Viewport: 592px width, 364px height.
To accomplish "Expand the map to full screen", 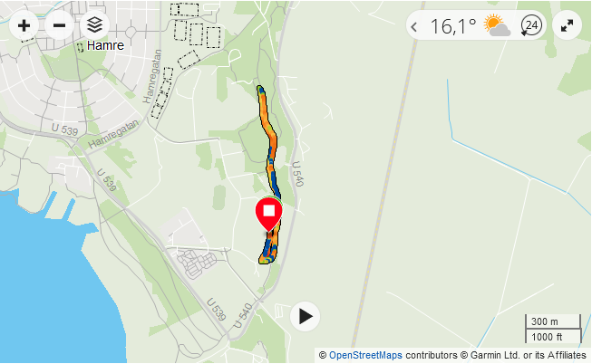I will (567, 25).
